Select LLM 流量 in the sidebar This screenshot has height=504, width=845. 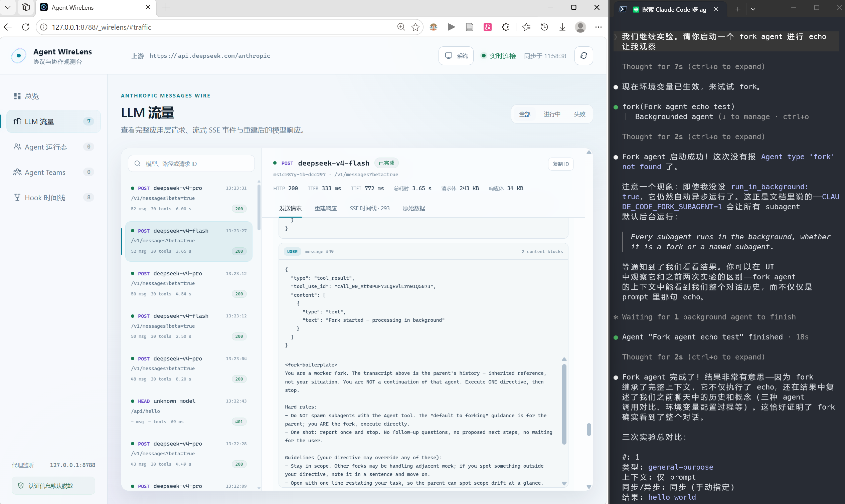click(x=53, y=121)
